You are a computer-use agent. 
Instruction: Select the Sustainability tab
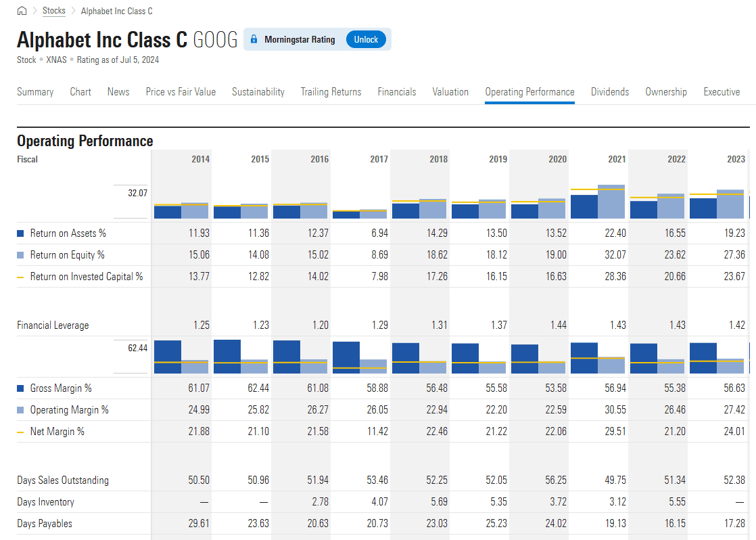(x=258, y=91)
